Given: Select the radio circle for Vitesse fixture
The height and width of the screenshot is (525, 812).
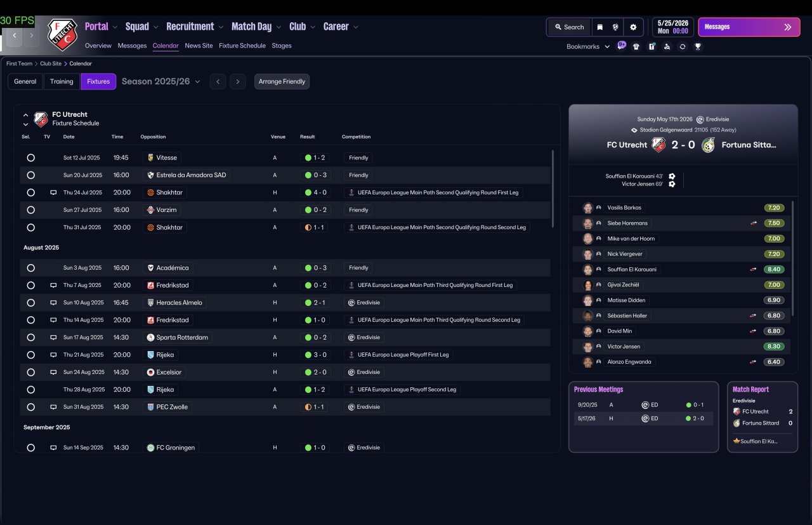Looking at the screenshot, I should coord(30,157).
